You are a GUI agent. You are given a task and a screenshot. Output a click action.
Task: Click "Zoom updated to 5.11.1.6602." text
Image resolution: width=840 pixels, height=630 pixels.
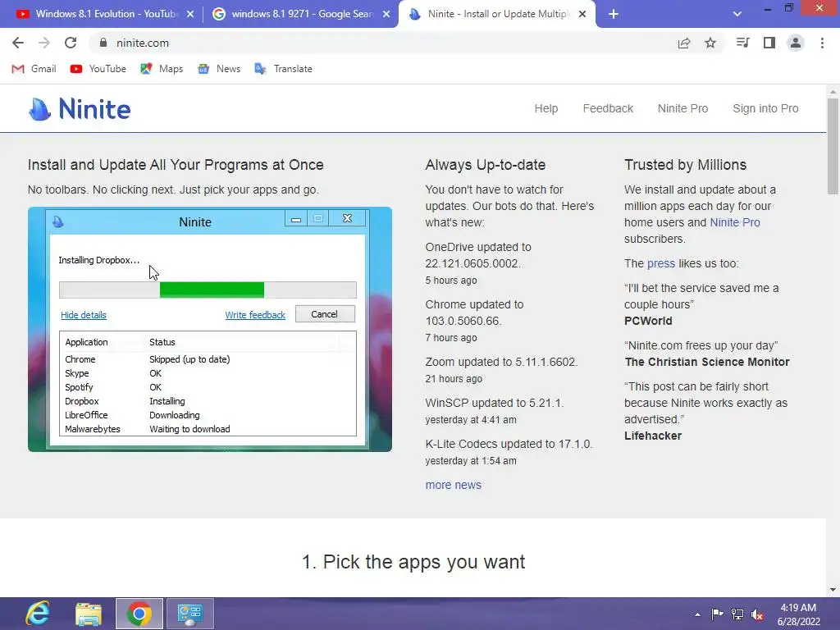(501, 362)
